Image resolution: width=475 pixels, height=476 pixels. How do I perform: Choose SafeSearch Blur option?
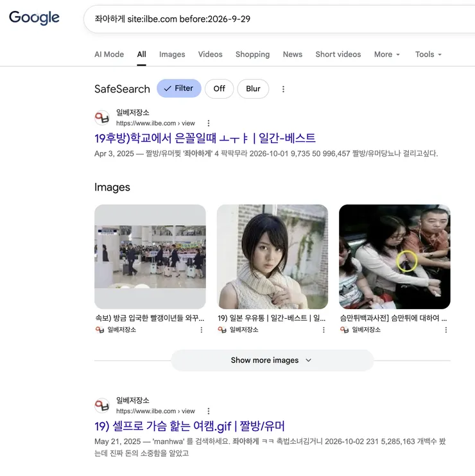pyautogui.click(x=253, y=89)
